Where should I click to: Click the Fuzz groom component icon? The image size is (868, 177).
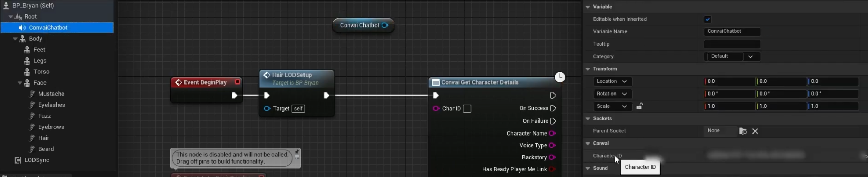[x=32, y=116]
